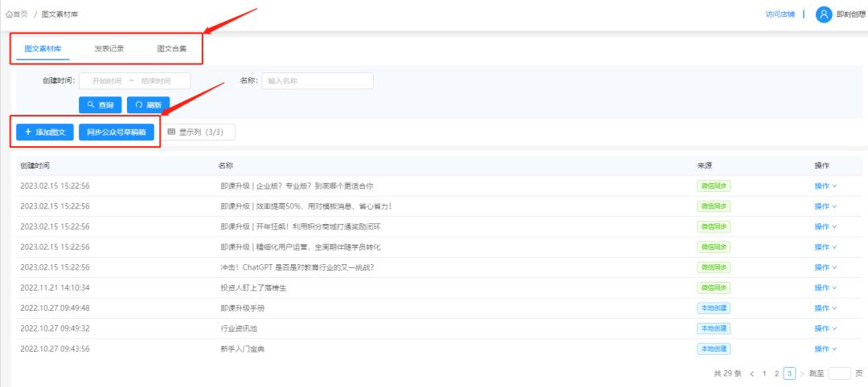The image size is (868, 387).
Task: Click title 行业资讯池
Action: coord(239,328)
